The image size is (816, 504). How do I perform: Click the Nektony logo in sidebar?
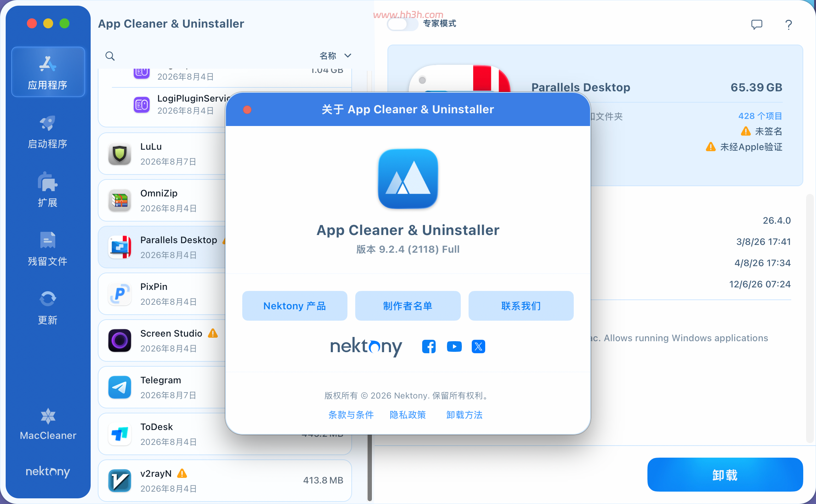tap(48, 472)
